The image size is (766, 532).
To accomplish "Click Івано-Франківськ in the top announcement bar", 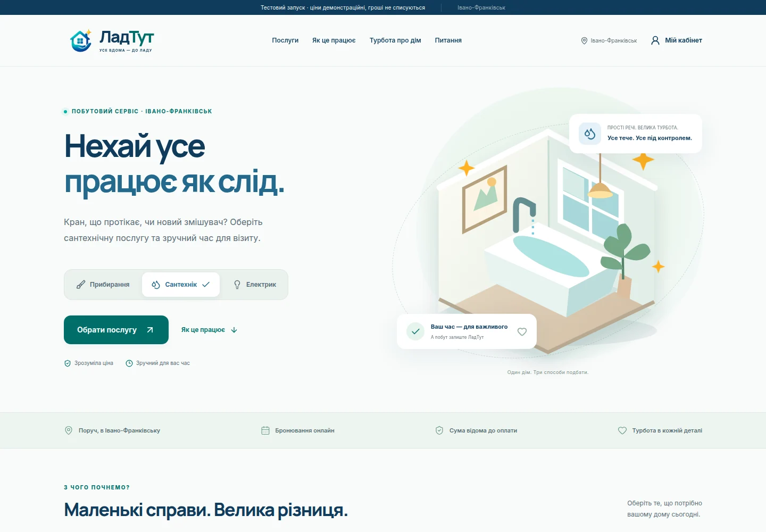I will point(481,7).
